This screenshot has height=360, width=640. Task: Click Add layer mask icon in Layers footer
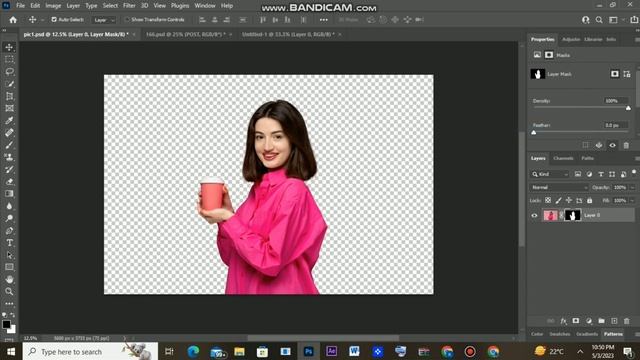[576, 321]
